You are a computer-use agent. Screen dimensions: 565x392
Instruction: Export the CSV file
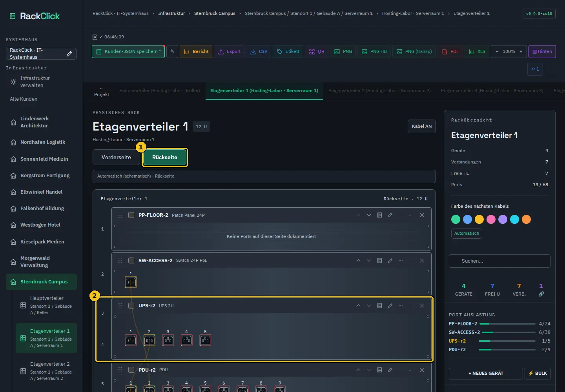259,51
